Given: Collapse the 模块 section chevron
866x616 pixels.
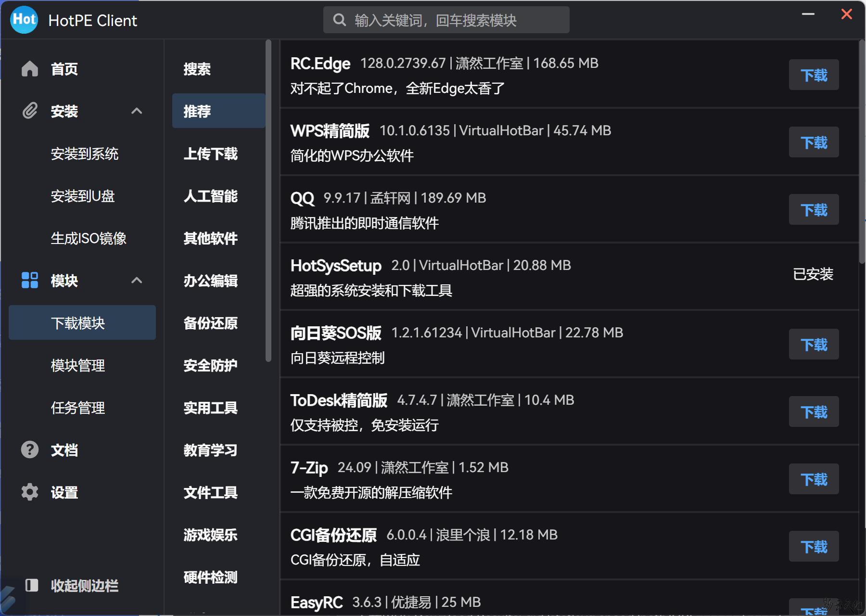Looking at the screenshot, I should tap(137, 280).
